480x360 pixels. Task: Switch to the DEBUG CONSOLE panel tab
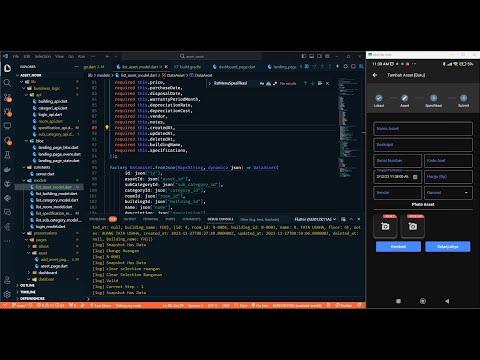[220, 219]
